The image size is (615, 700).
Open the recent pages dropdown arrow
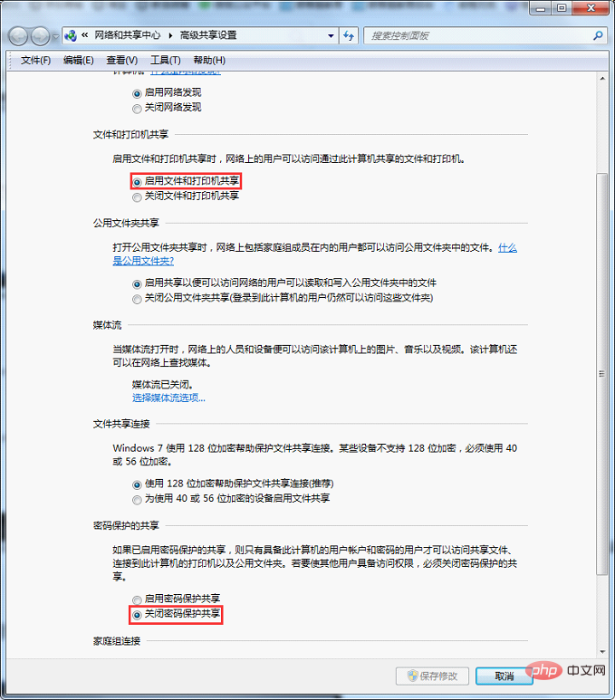[55, 36]
